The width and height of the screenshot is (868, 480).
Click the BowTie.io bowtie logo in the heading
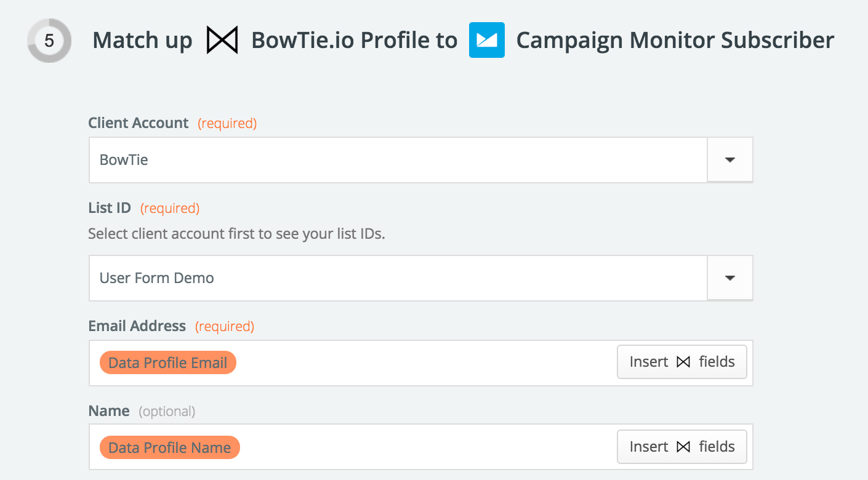click(222, 41)
